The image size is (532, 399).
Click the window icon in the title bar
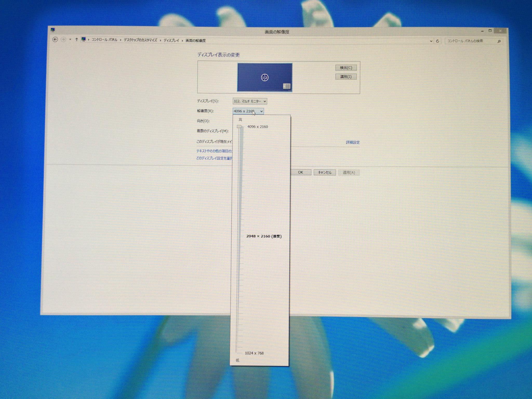point(53,30)
